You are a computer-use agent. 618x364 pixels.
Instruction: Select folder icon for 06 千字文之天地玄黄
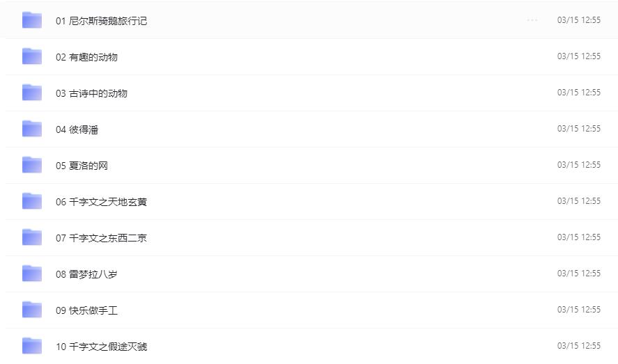click(32, 201)
